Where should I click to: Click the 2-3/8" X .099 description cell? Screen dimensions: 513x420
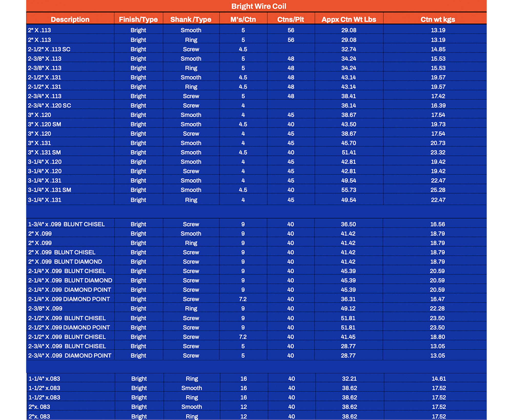click(x=45, y=308)
